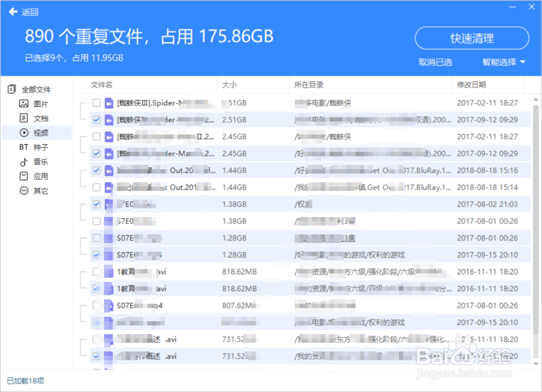Screen dimensions: 542x392
Task: Check the first [蜘蛛侠III] Spider-M file checkbox
Action: click(x=96, y=102)
